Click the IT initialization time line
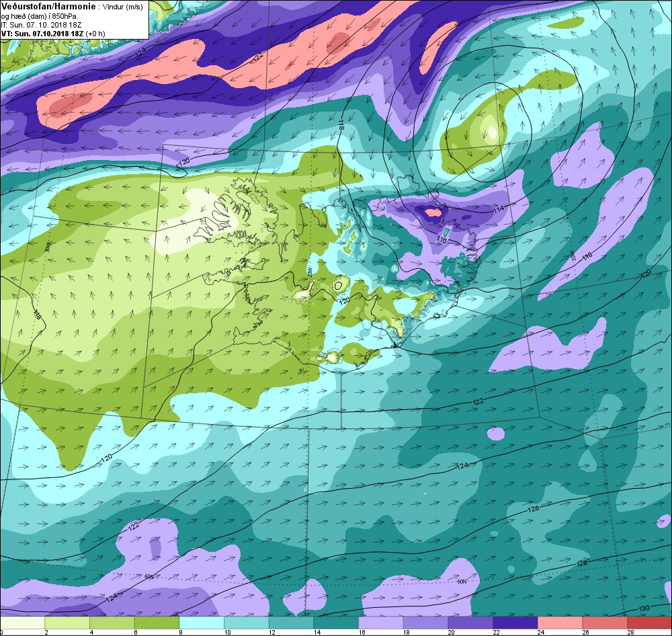 [40, 24]
